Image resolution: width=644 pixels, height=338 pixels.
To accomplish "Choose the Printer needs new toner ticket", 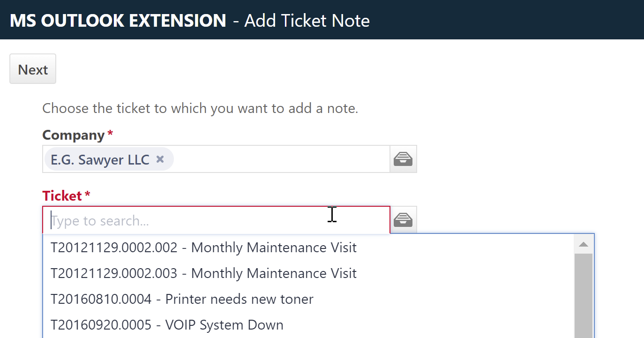I will (x=308, y=299).
